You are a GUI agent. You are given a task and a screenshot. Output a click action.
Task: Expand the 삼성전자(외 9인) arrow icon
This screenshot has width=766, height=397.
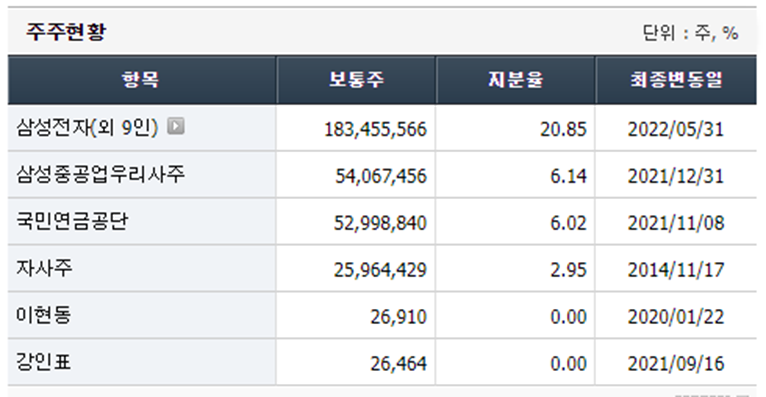(176, 126)
